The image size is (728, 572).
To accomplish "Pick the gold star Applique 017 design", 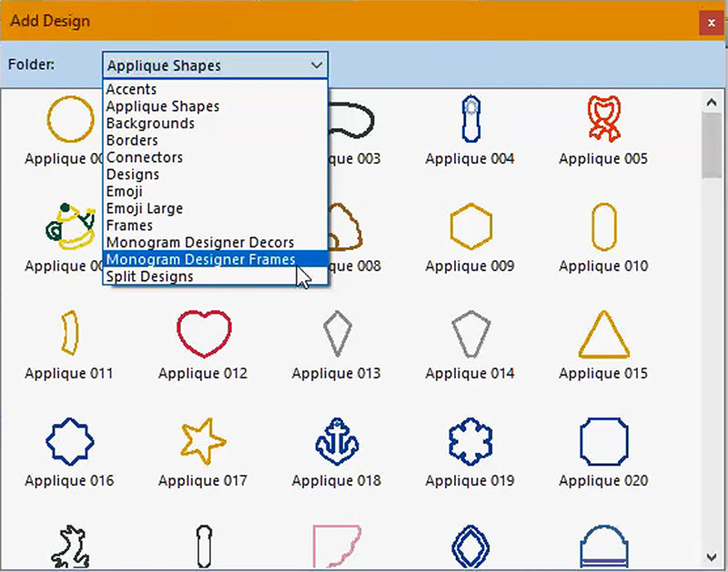I will pyautogui.click(x=203, y=441).
